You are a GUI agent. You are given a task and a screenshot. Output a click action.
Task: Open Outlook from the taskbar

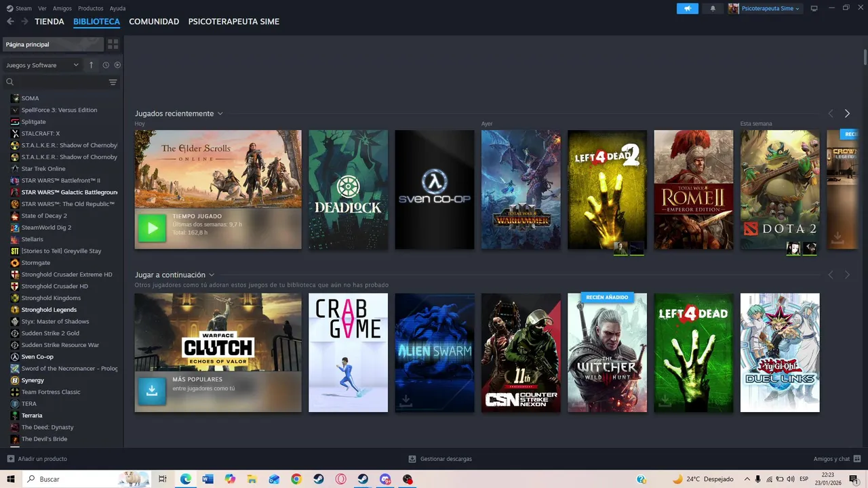pos(274,479)
